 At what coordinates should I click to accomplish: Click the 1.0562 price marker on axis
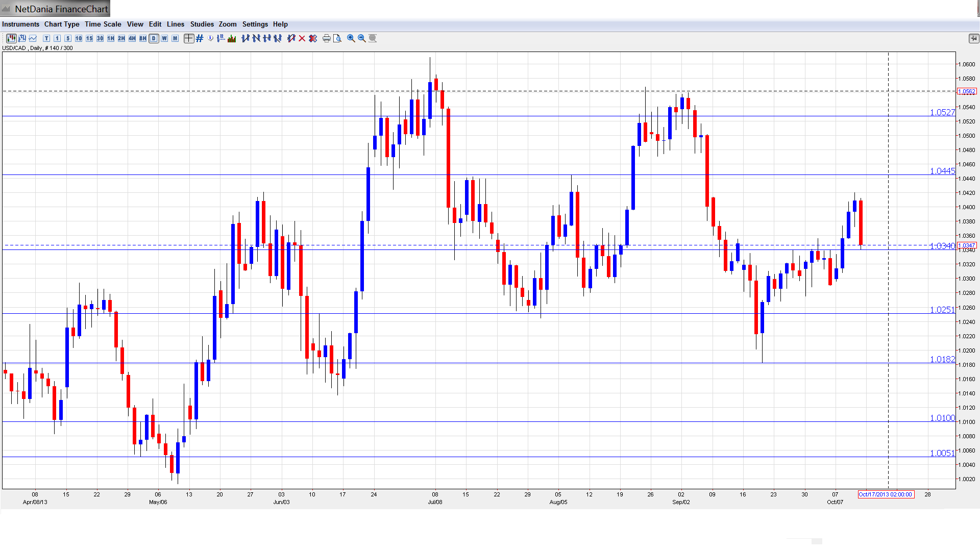coord(967,91)
